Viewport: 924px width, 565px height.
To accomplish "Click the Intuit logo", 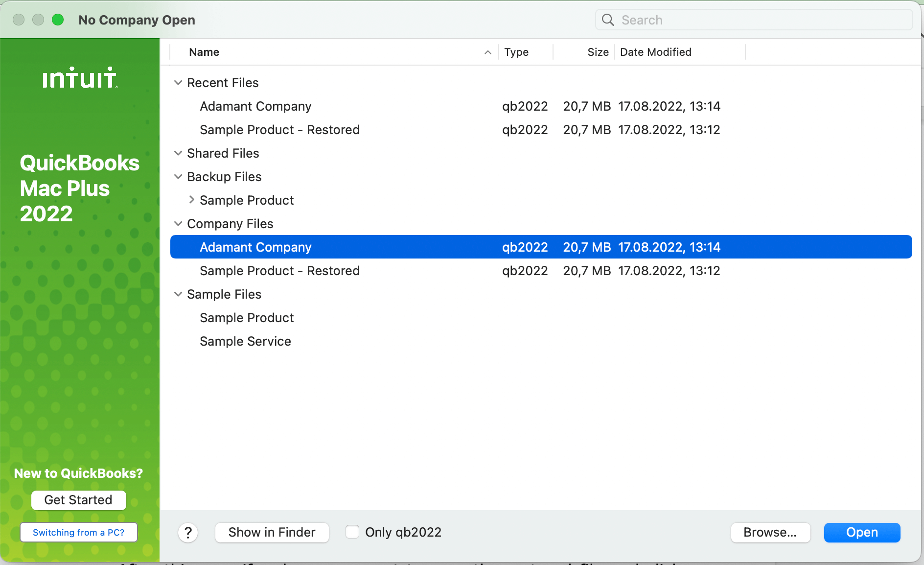I will click(79, 77).
